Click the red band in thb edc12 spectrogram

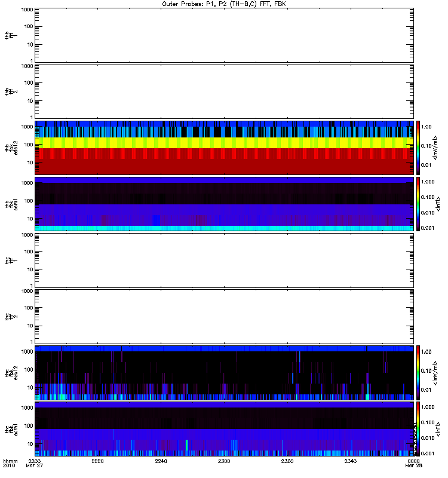(x=224, y=161)
